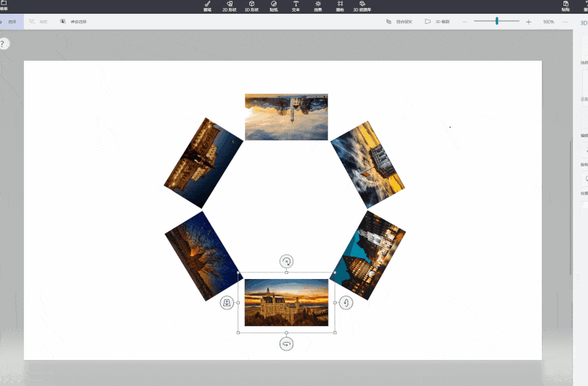Viewport: 588px width, 386px height.
Task: Open the Stickers tool
Action: (x=274, y=6)
